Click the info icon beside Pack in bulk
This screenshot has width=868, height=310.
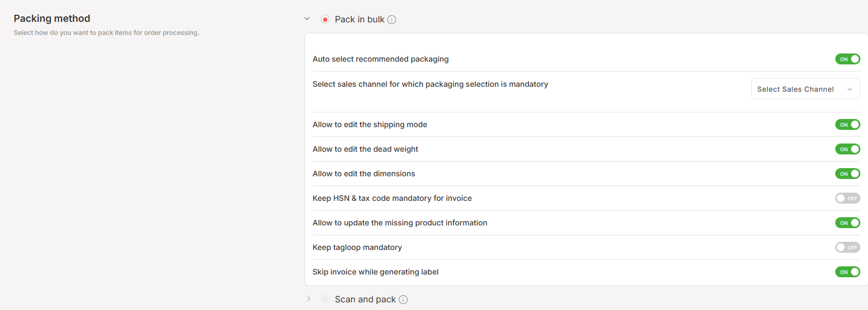(x=392, y=20)
